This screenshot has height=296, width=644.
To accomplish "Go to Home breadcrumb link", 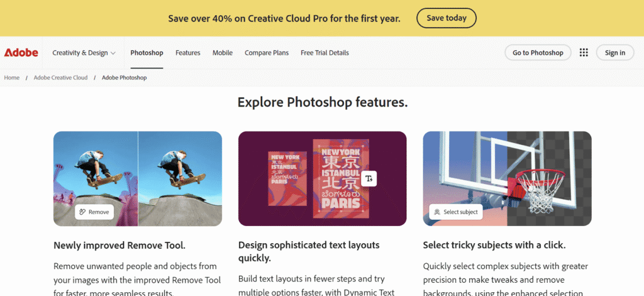I will coord(12,77).
